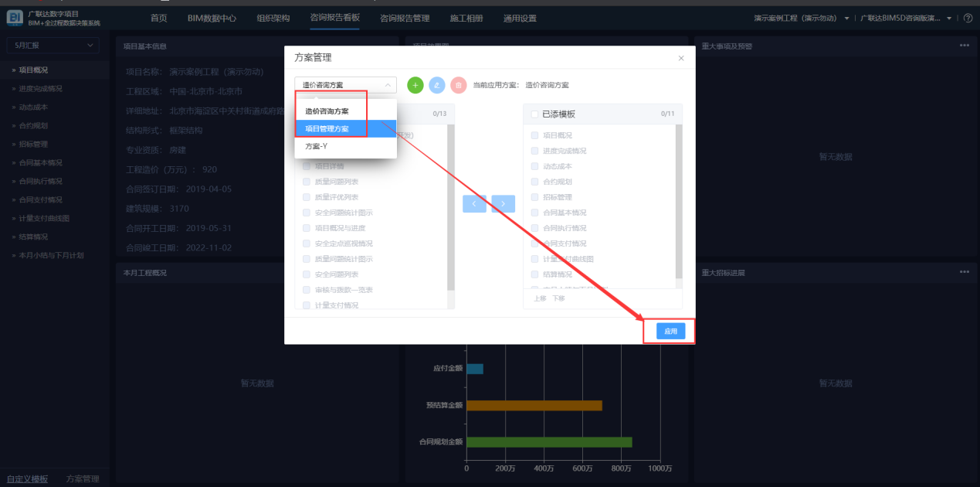Click the orange 预结算金额 chart bar
The image size is (980, 487).
point(534,405)
